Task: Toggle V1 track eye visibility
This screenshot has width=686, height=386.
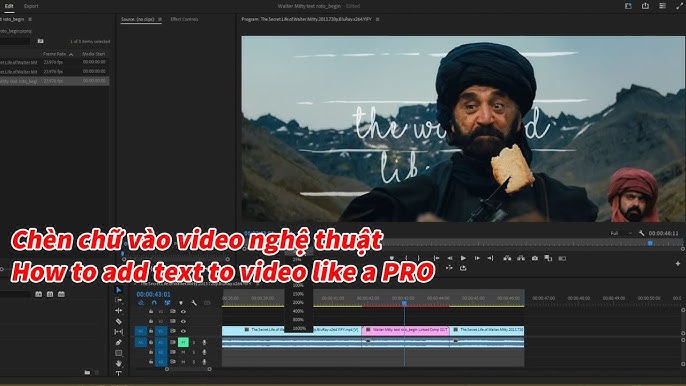Action: pos(183,331)
